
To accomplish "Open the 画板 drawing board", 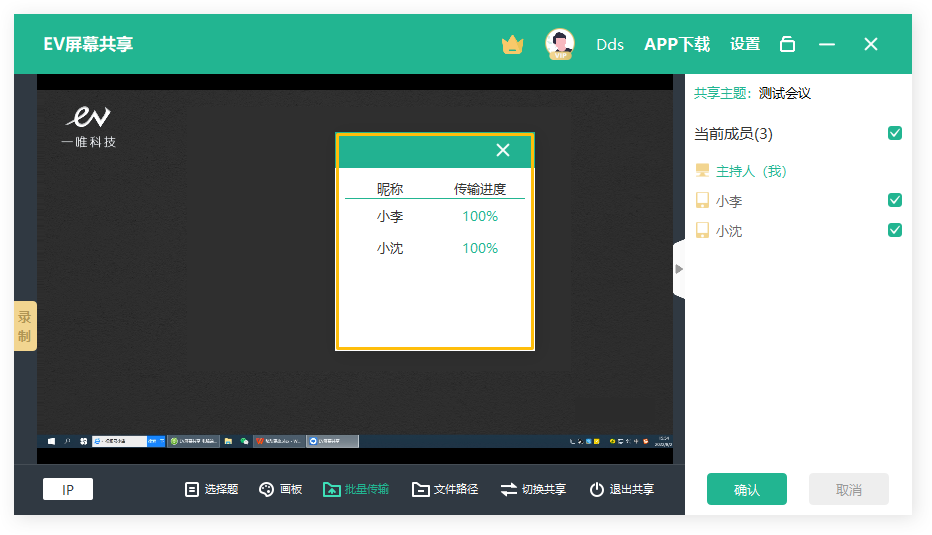I will pos(280,489).
